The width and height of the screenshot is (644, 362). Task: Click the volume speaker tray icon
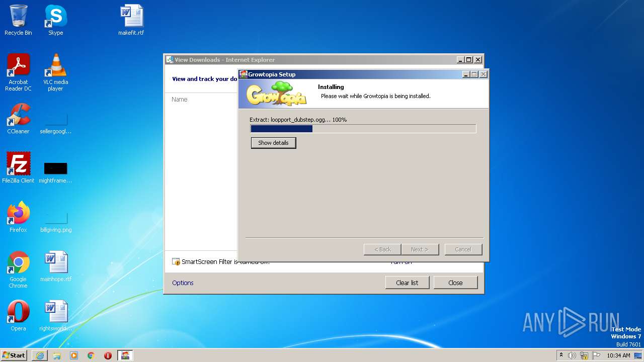(572, 355)
